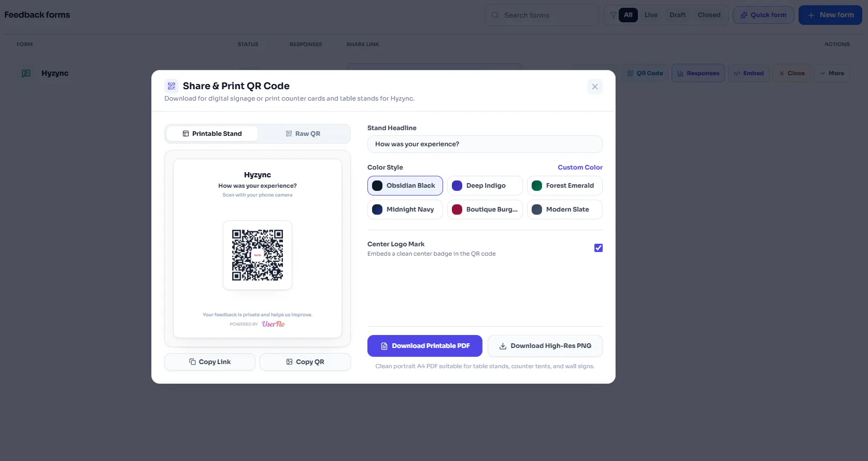Close the Share & Print QR Code dialog
This screenshot has height=461, width=868.
595,87
